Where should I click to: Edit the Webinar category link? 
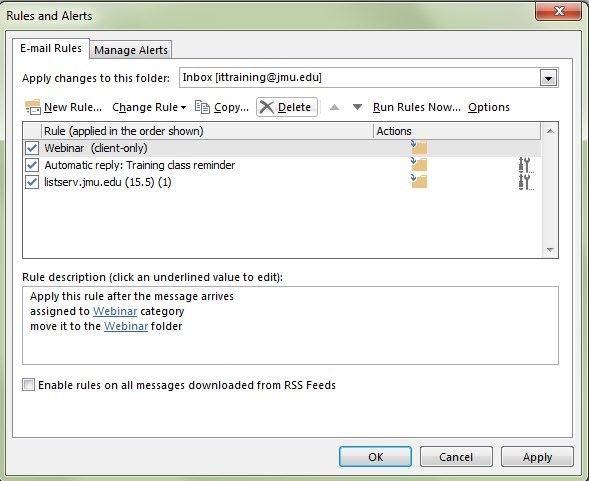(x=115, y=311)
